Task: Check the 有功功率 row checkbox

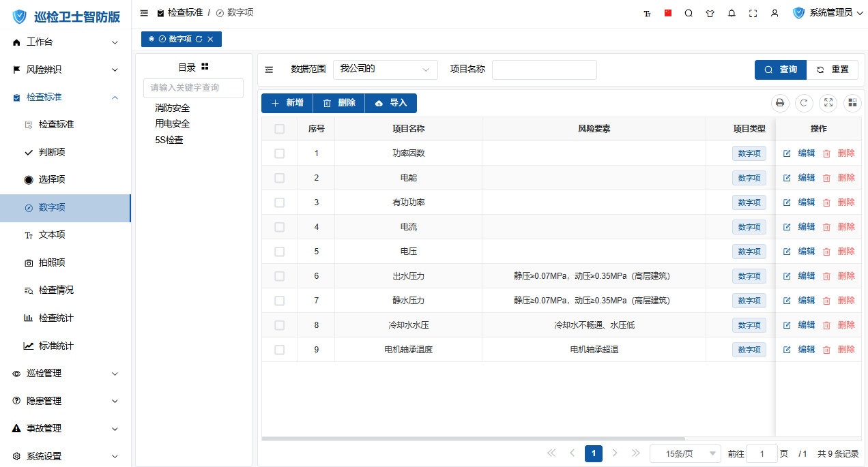Action: tap(279, 202)
